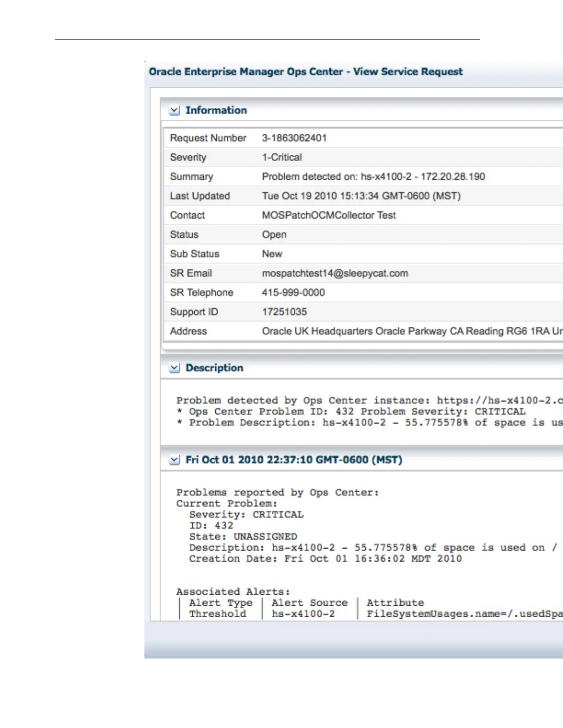
Task: Click the Last Updated label
Action: click(200, 196)
